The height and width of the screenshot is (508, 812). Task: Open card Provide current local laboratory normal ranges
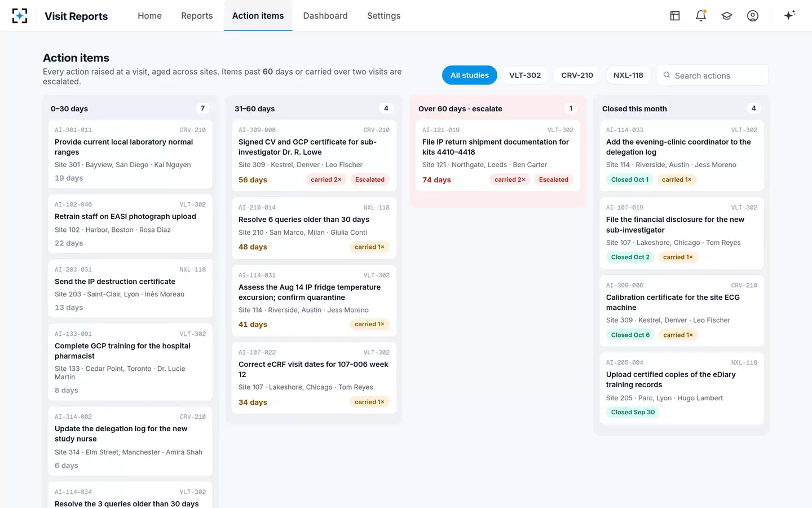[130, 154]
